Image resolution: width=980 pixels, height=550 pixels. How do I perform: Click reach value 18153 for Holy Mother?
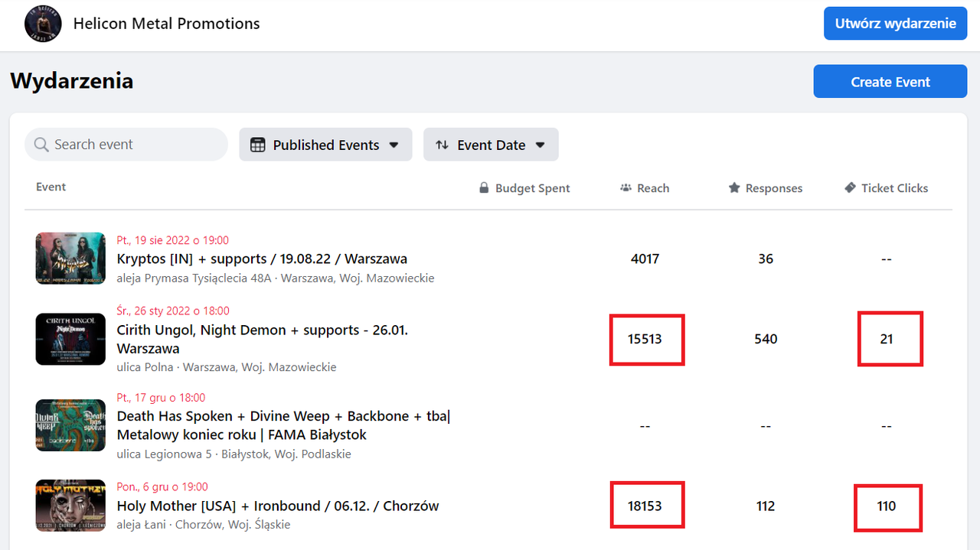(645, 506)
